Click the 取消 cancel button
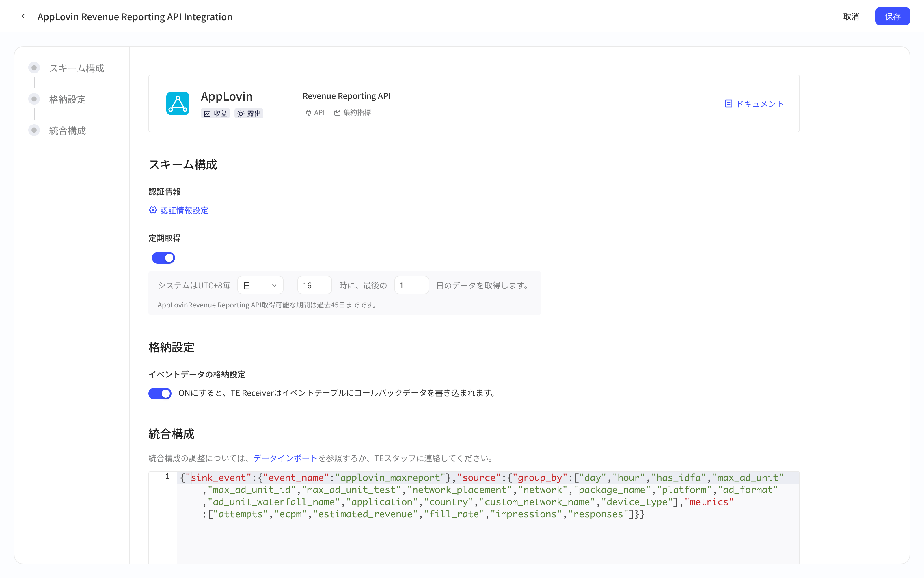Image resolution: width=924 pixels, height=578 pixels. [851, 16]
